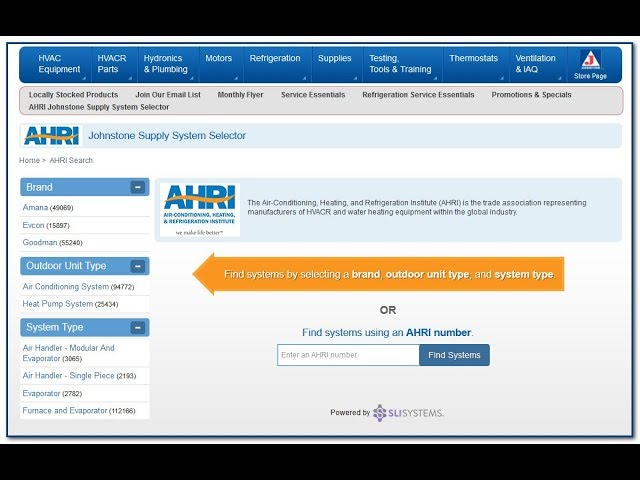Click the large AHRI institute logo image
This screenshot has height=480, width=640.
[x=200, y=210]
